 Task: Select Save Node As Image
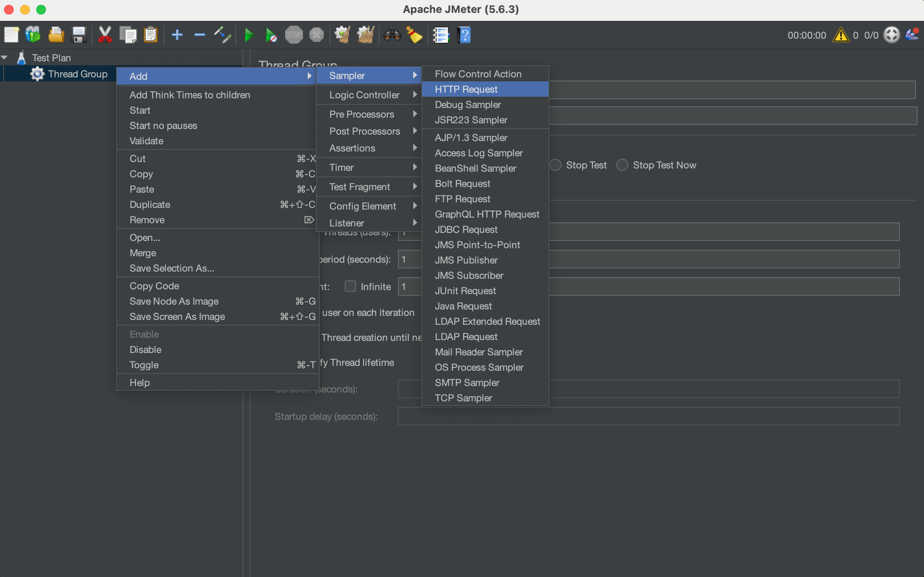218,301
